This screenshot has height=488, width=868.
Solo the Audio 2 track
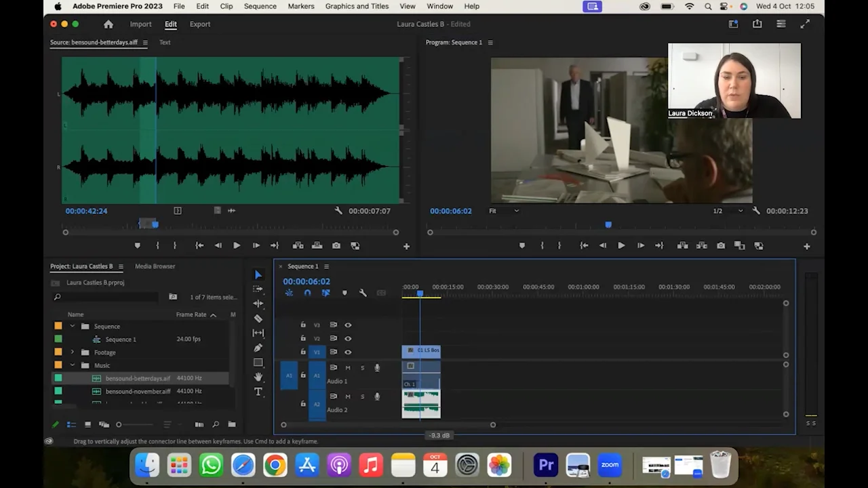click(362, 396)
